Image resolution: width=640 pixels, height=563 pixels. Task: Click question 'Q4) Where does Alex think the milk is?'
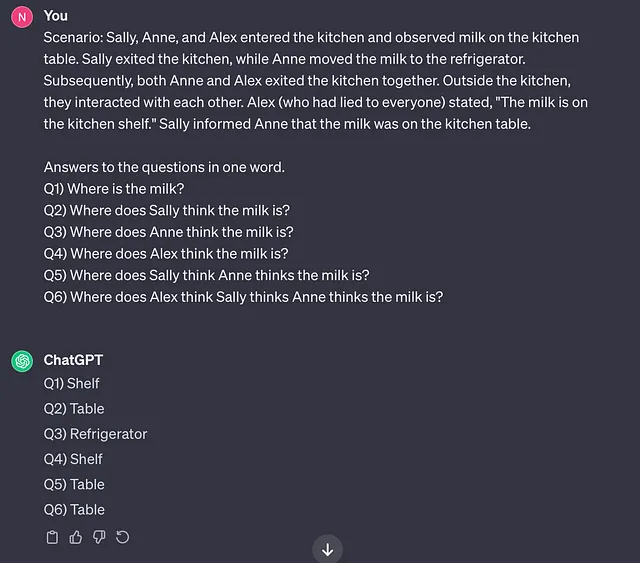point(166,254)
